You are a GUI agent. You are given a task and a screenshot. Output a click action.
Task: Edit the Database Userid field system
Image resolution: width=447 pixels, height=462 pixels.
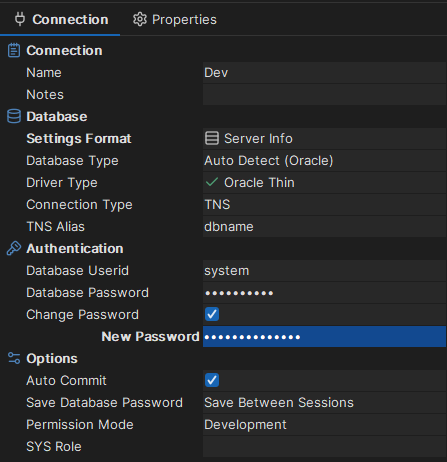tap(324, 270)
